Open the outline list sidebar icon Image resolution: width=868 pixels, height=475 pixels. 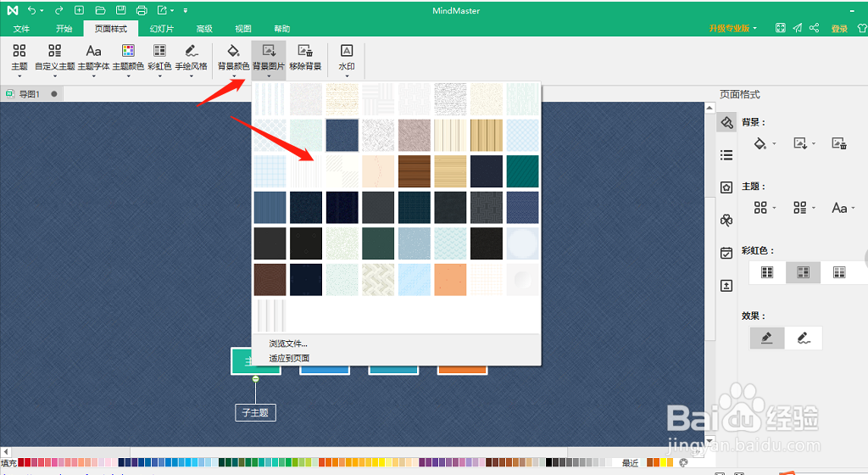tap(726, 155)
